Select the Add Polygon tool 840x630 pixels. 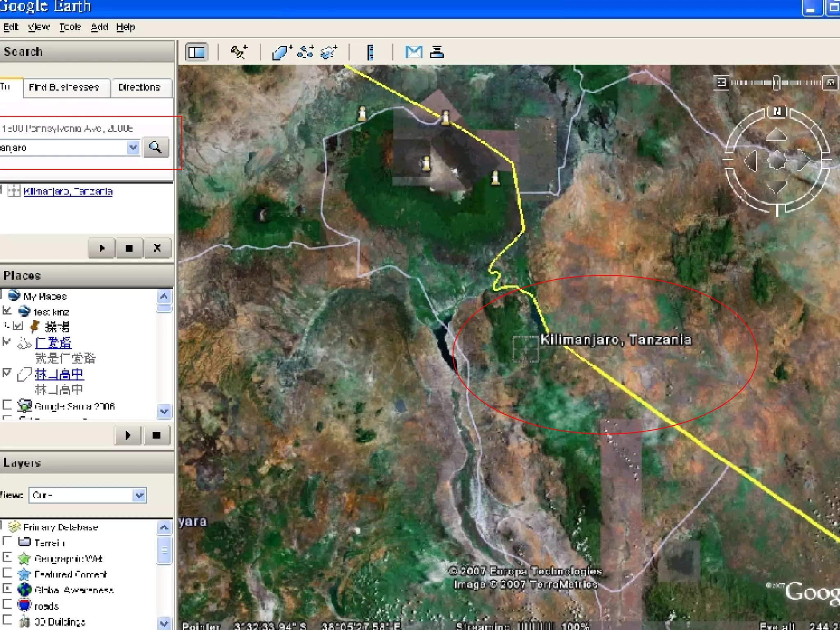point(281,52)
